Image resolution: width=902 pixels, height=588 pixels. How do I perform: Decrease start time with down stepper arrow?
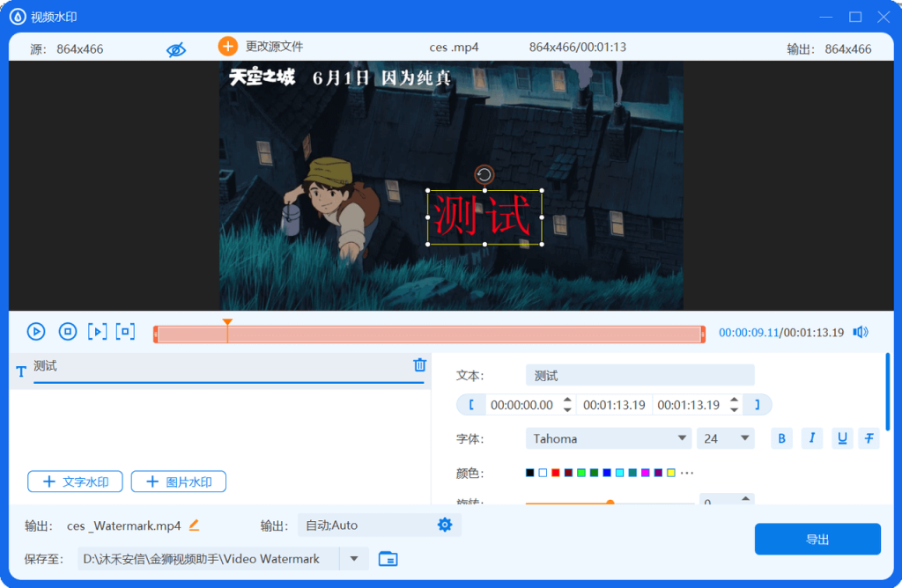coord(567,410)
